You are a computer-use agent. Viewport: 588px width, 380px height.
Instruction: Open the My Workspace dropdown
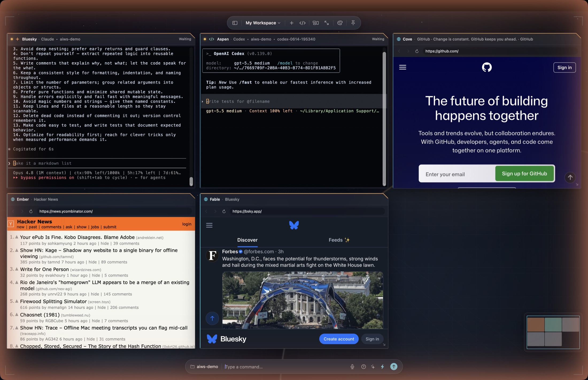[x=263, y=23]
